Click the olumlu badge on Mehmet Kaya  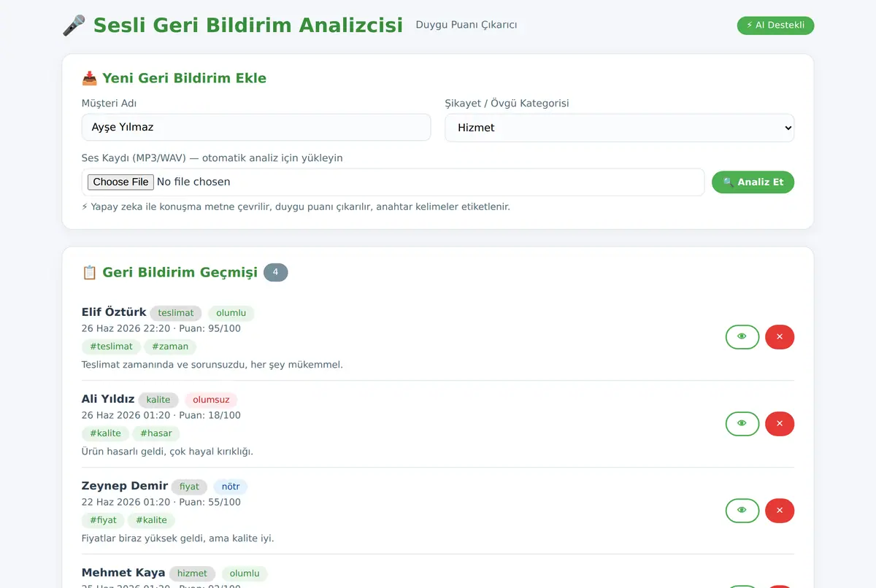click(x=245, y=573)
